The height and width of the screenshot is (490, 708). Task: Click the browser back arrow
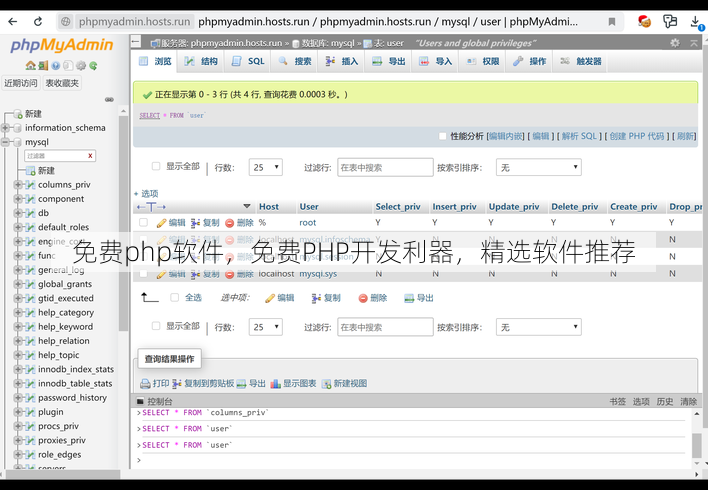(x=13, y=21)
